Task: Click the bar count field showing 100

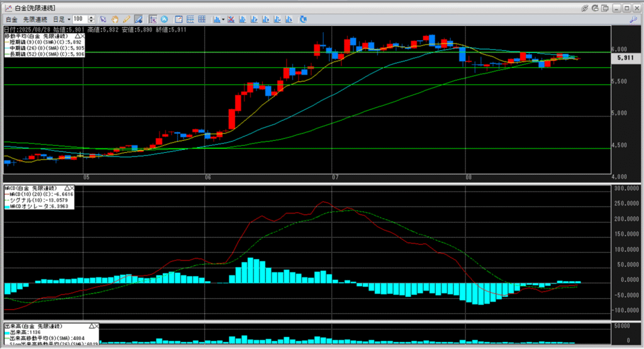Action: coord(79,19)
